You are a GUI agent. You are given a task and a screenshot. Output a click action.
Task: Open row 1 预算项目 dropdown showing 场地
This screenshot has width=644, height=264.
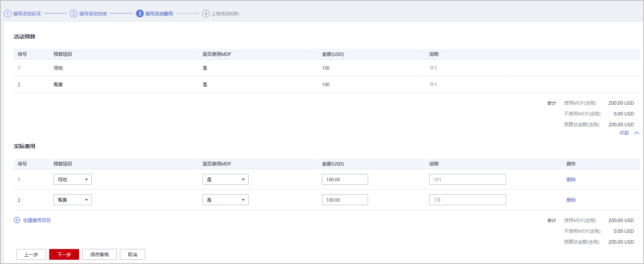(x=72, y=179)
